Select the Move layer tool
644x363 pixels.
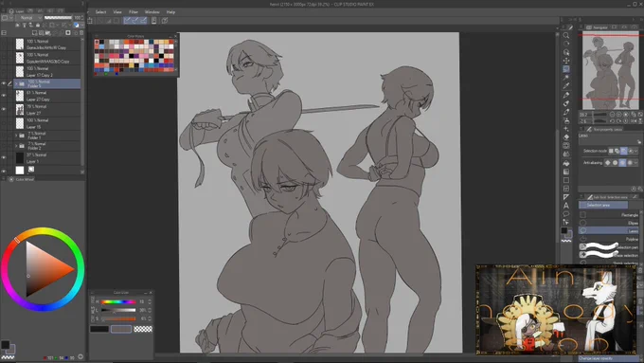pos(566,61)
